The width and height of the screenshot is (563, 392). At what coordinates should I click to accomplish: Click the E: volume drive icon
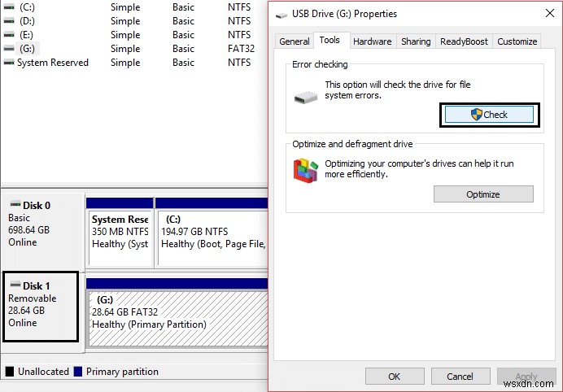9,35
